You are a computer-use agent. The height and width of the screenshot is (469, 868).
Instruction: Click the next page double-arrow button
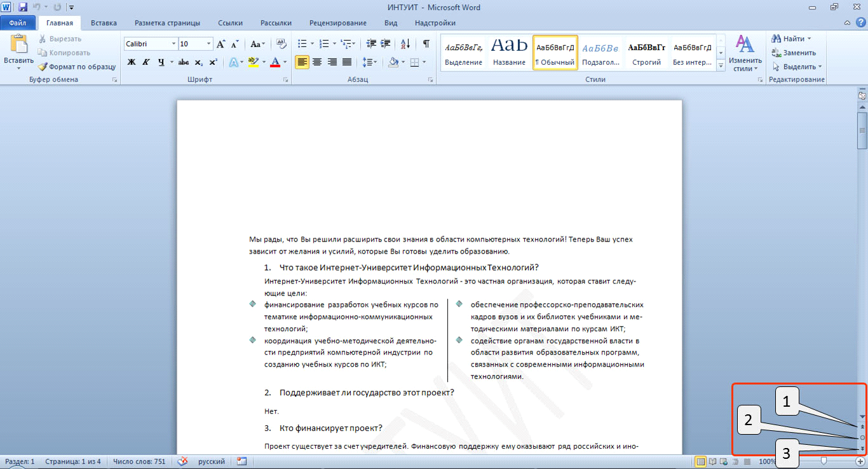[862, 449]
